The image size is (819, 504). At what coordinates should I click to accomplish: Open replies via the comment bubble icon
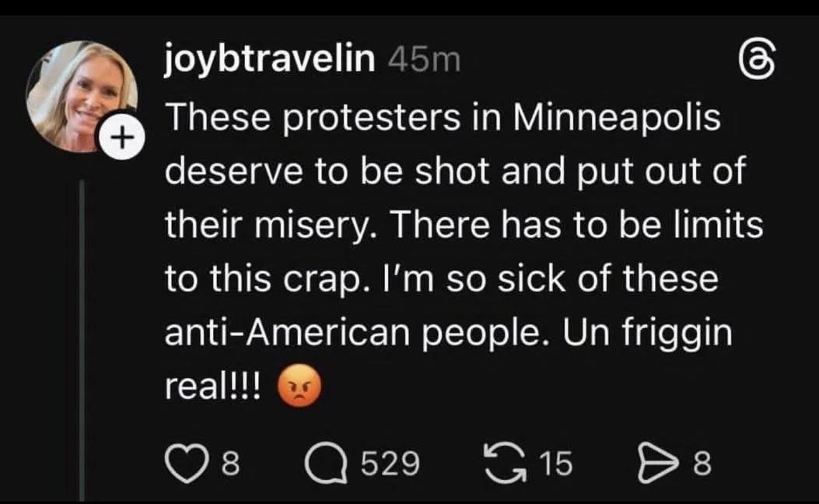pyautogui.click(x=322, y=464)
